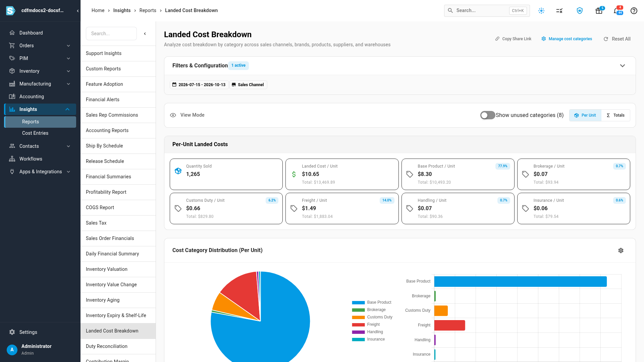Click the green dollar Landed Cost icon
This screenshot has width=644, height=362.
point(294,174)
